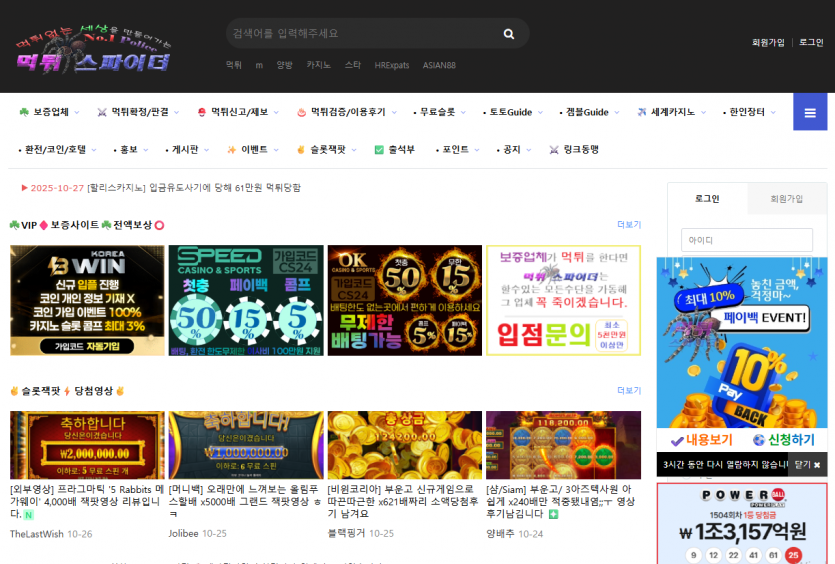Expand the 먹튀신고/제보 dropdown

[x=237, y=112]
